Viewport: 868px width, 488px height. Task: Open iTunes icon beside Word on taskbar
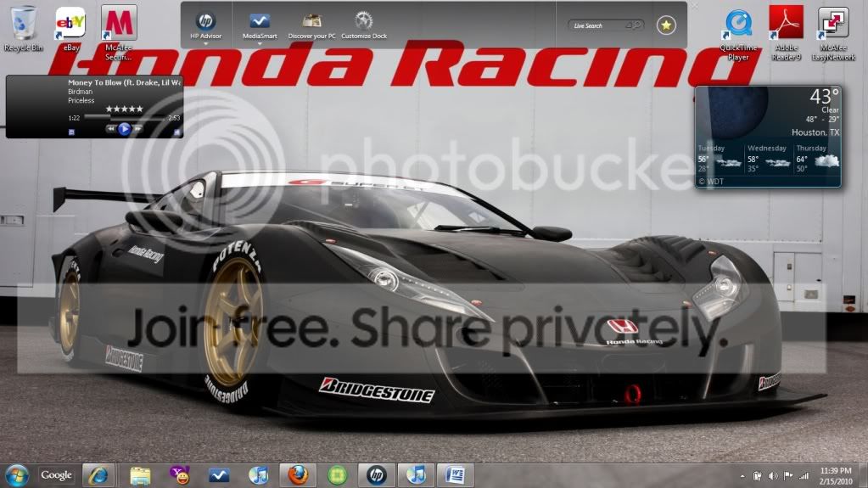point(416,475)
